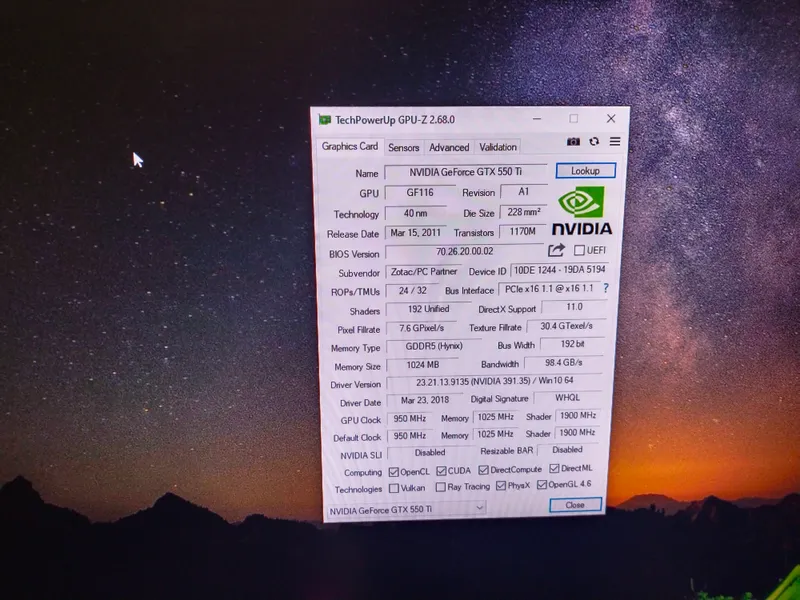Click the GPU Clock row Memory 1025 MHz field

[495, 417]
